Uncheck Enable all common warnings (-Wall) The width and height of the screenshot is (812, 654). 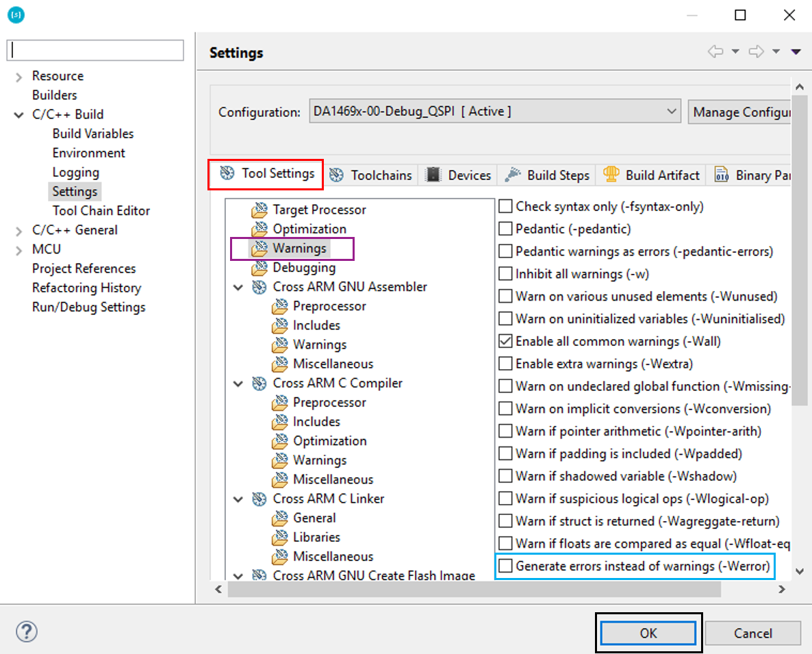click(x=505, y=341)
